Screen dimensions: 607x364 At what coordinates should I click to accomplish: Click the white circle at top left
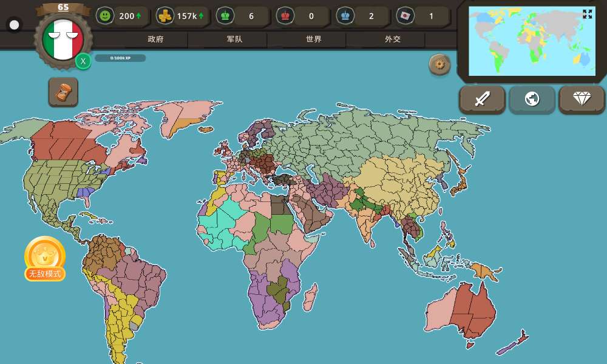(x=15, y=25)
